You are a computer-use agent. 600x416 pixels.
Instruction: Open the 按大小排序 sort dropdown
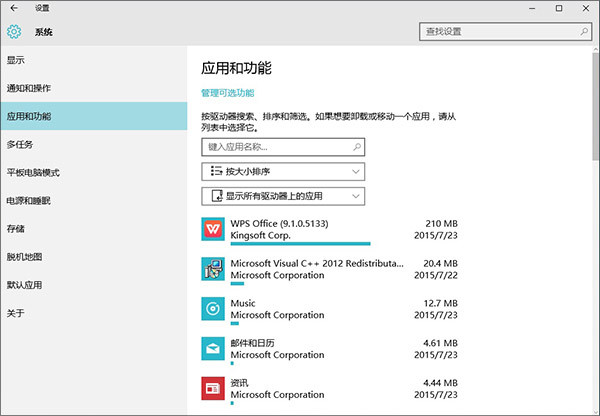(x=283, y=172)
